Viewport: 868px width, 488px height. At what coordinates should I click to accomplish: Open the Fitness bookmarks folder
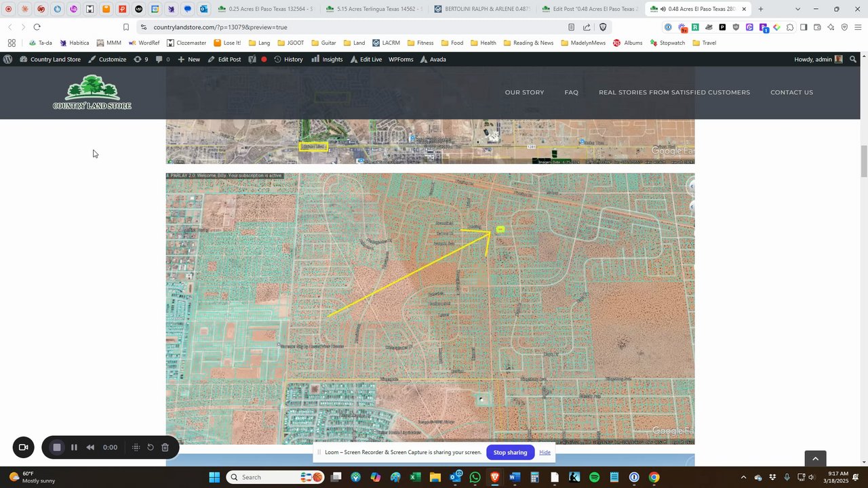(420, 43)
